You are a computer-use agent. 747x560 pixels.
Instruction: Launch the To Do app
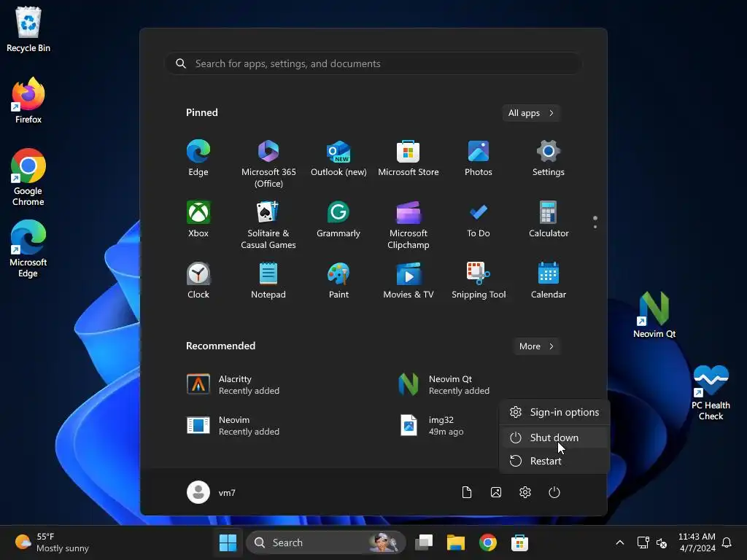pos(479,219)
